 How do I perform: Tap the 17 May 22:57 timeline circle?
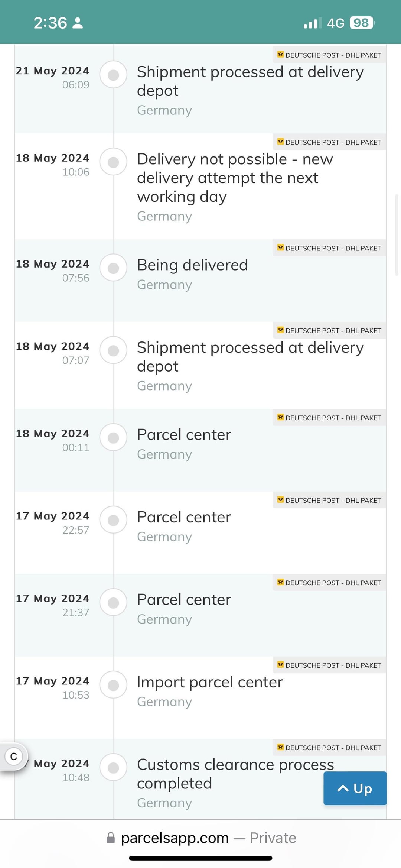pyautogui.click(x=113, y=520)
